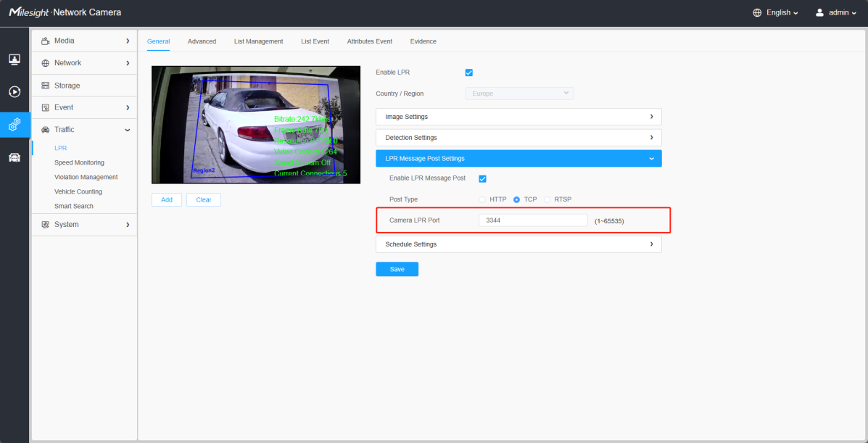Select the TCP post type
The width and height of the screenshot is (868, 443).
point(516,199)
